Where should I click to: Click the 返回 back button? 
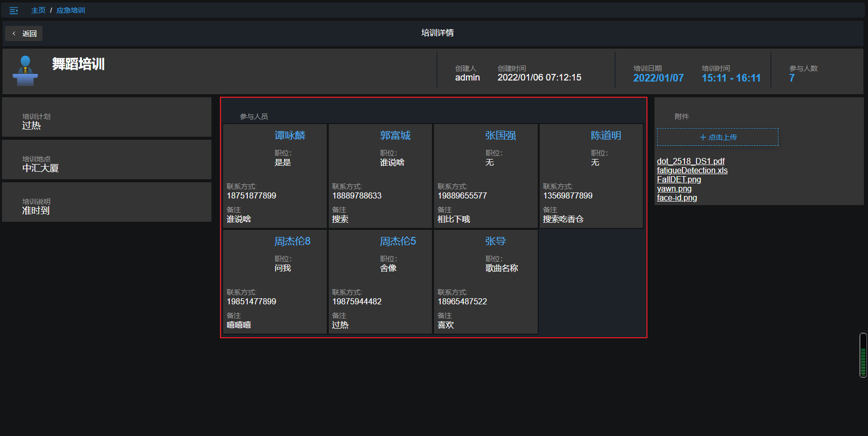coord(24,33)
